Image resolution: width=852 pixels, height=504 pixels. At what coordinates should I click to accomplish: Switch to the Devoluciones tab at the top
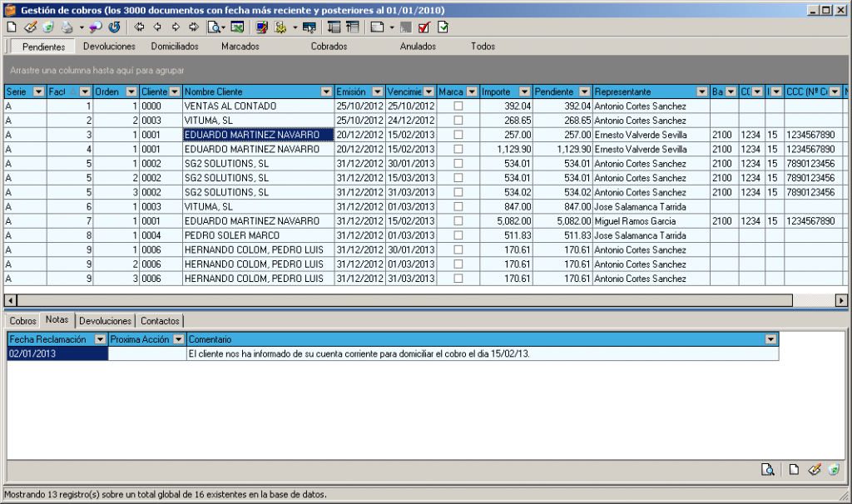[x=109, y=47]
